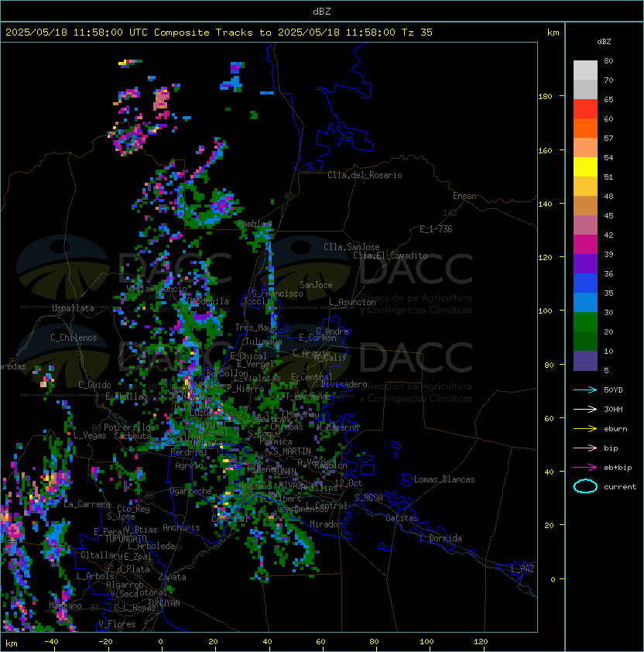Click the '180' tick on the vertical axis
644x652 pixels.
pyautogui.click(x=545, y=96)
